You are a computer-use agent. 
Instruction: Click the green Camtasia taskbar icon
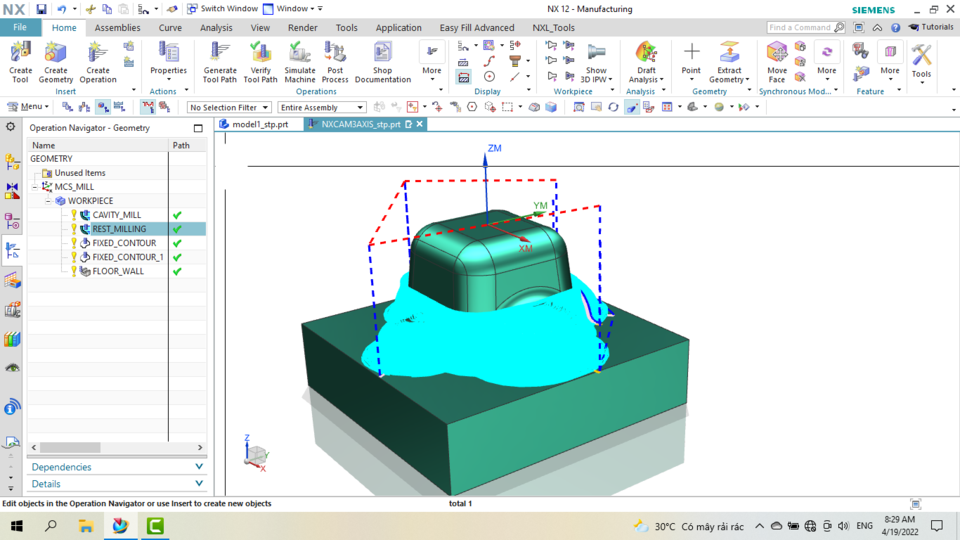(x=155, y=526)
